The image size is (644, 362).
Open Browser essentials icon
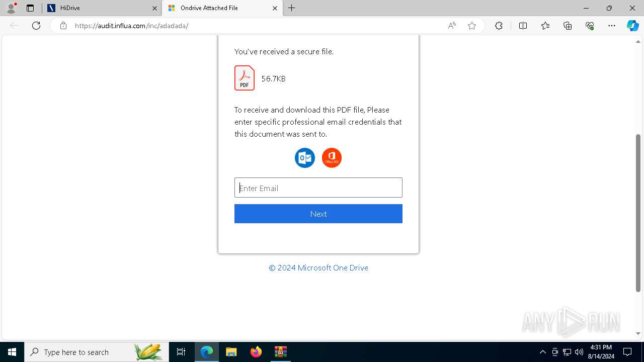pyautogui.click(x=590, y=26)
